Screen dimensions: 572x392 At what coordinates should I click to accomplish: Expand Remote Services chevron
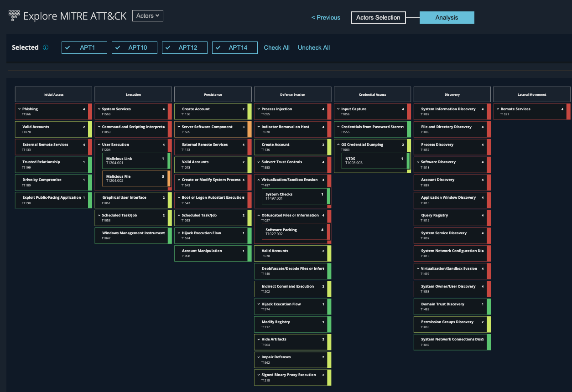tap(498, 109)
